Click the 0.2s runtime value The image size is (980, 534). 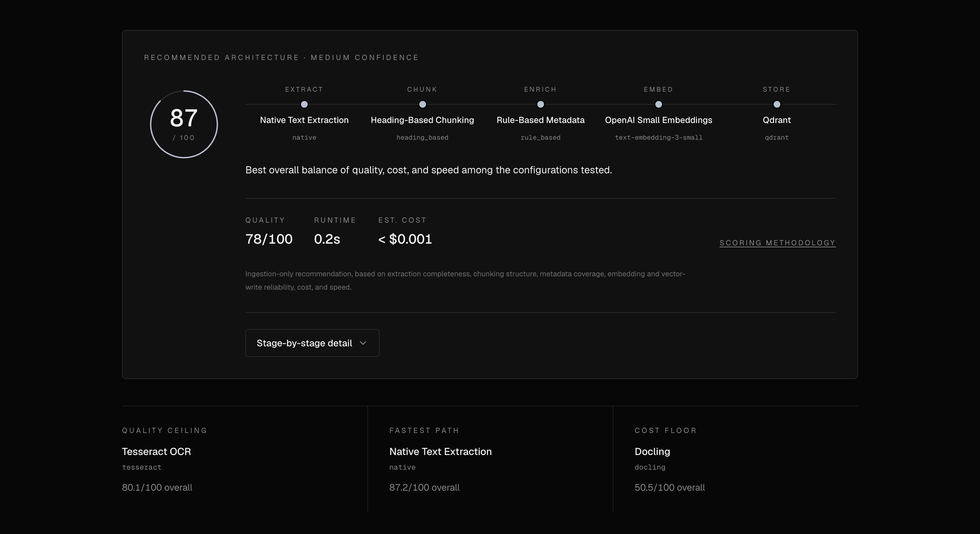point(327,239)
